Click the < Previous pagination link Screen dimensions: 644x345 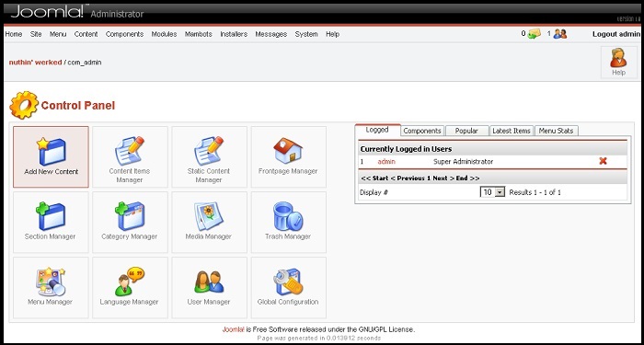[408, 178]
